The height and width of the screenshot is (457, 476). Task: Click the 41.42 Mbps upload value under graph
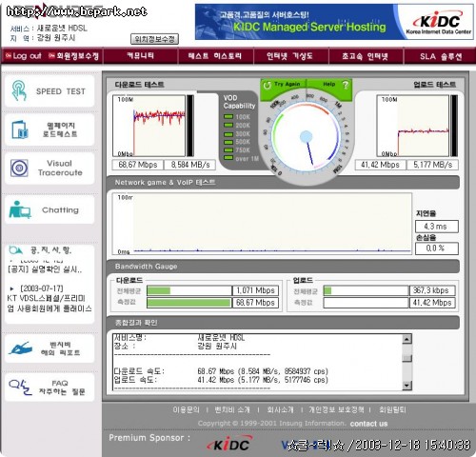click(380, 165)
